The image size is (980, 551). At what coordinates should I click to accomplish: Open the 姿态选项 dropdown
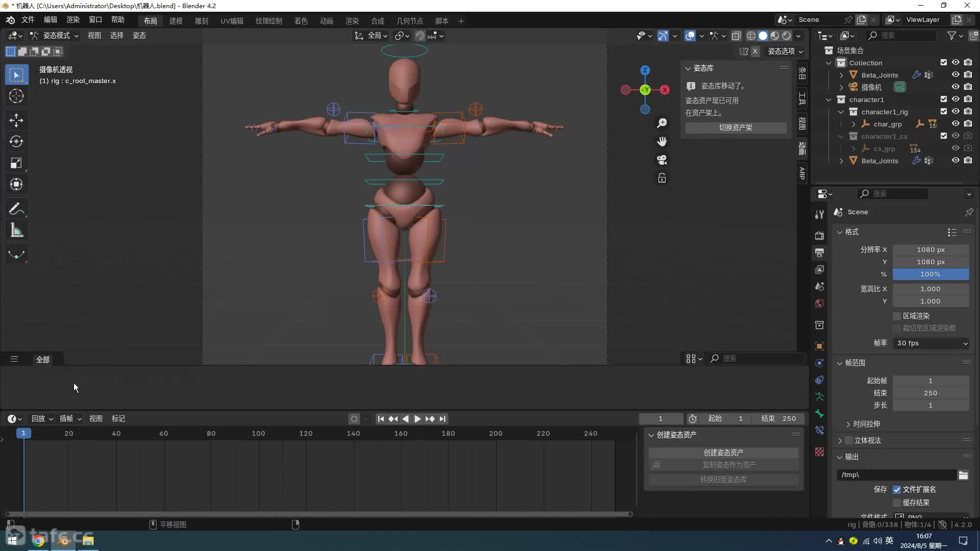pyautogui.click(x=786, y=52)
